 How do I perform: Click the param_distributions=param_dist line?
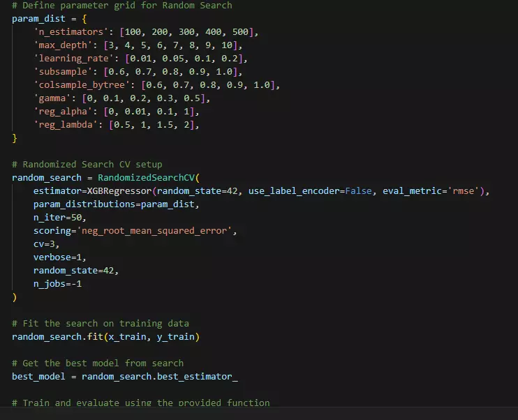[x=114, y=204]
